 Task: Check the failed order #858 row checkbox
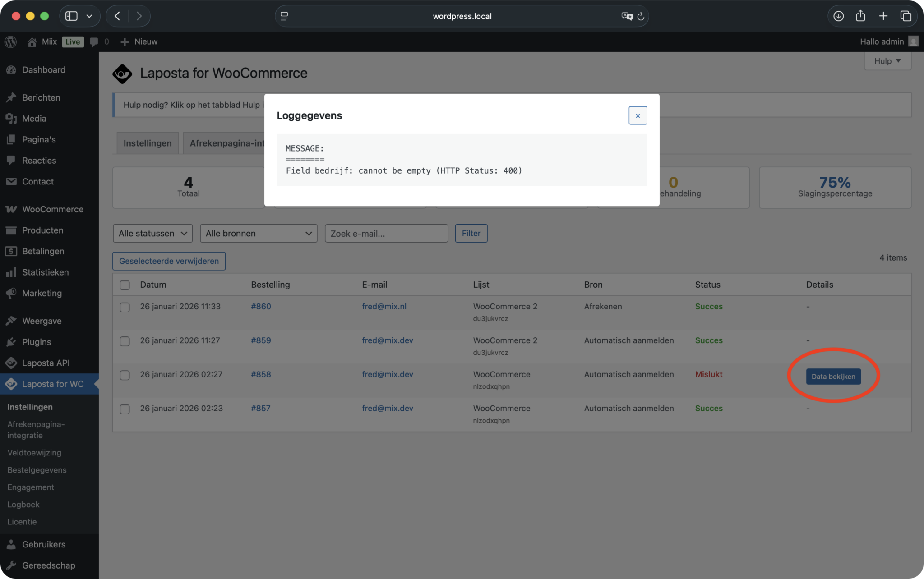125,375
